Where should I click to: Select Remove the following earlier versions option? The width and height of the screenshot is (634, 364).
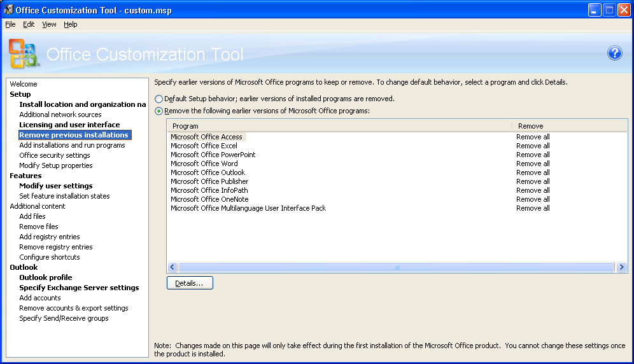[159, 111]
